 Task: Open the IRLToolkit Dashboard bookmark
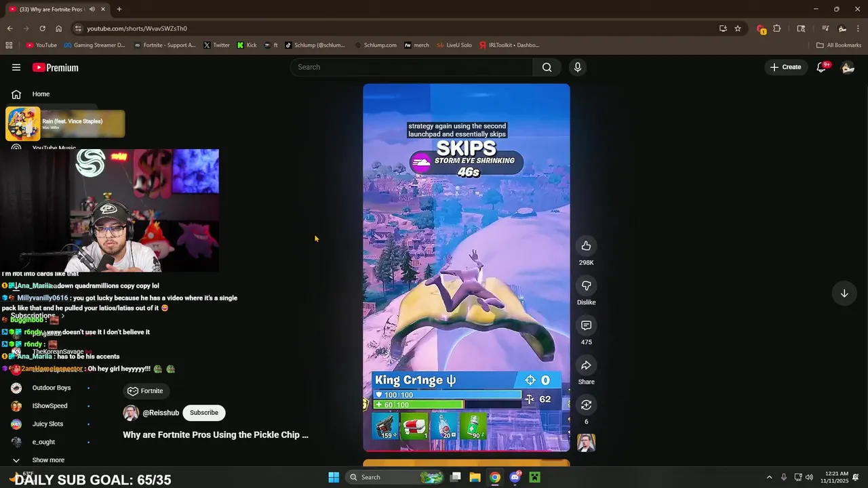(509, 45)
